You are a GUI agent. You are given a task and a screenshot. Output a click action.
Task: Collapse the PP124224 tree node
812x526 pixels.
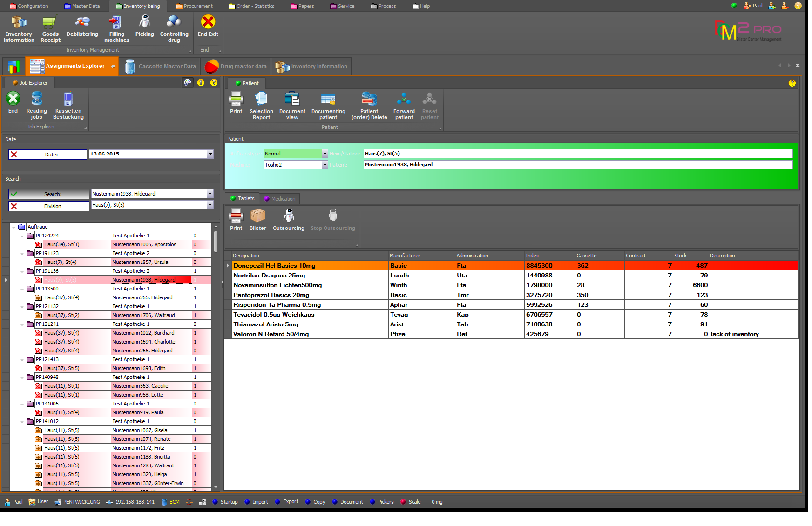tap(22, 236)
